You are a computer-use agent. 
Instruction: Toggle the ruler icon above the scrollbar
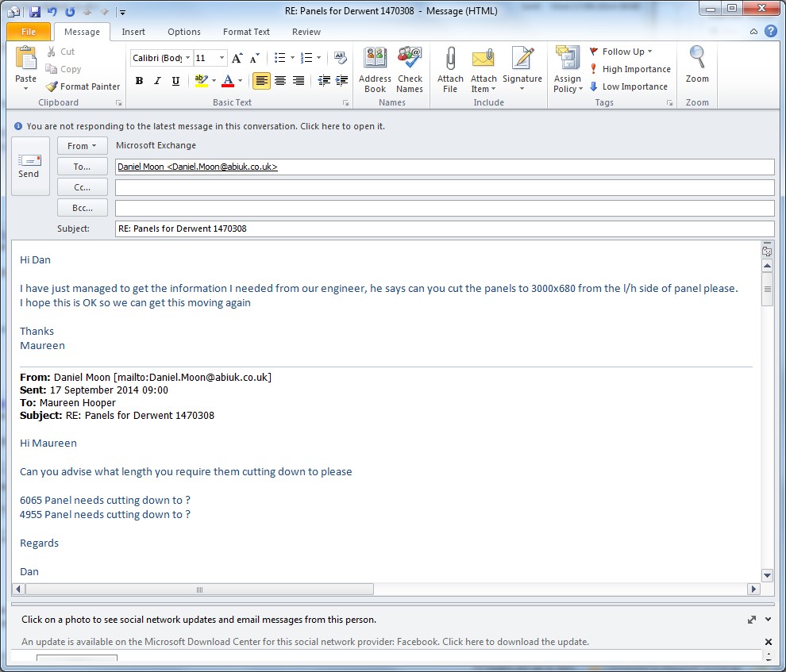tap(767, 251)
